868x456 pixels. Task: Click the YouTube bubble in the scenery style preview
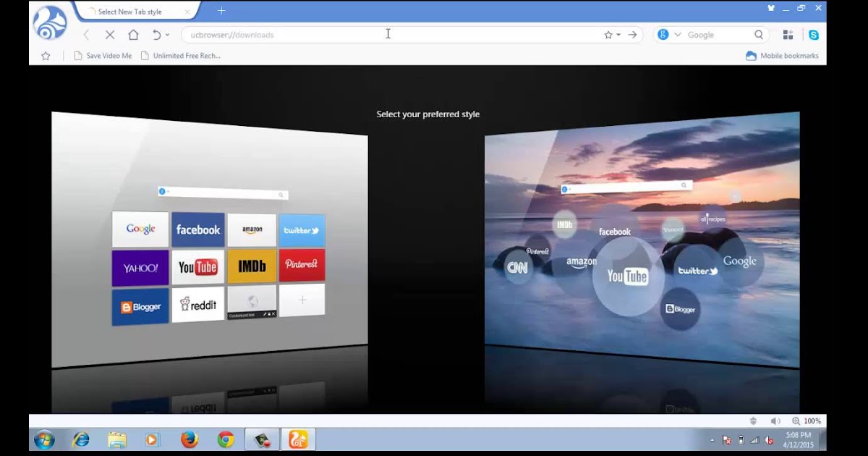(627, 276)
